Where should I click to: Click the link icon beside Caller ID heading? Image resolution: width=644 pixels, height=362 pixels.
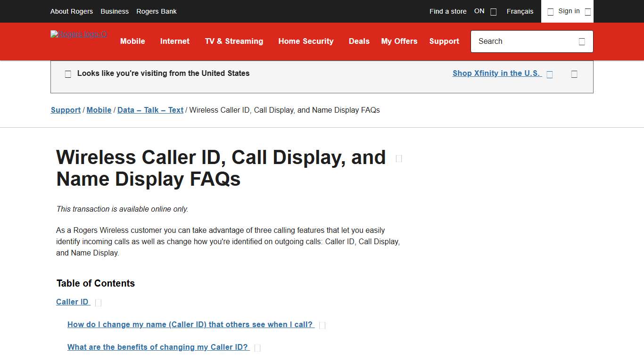click(98, 302)
